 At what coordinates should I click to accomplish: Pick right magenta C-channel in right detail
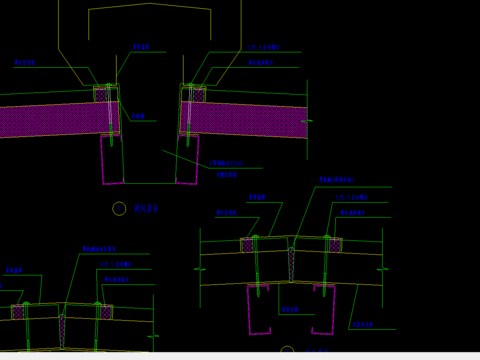click(x=324, y=310)
